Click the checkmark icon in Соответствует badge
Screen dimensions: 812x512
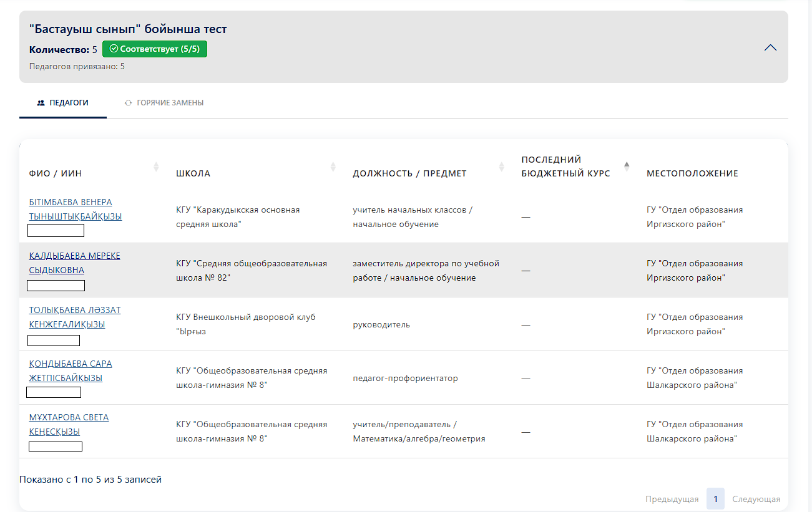114,49
